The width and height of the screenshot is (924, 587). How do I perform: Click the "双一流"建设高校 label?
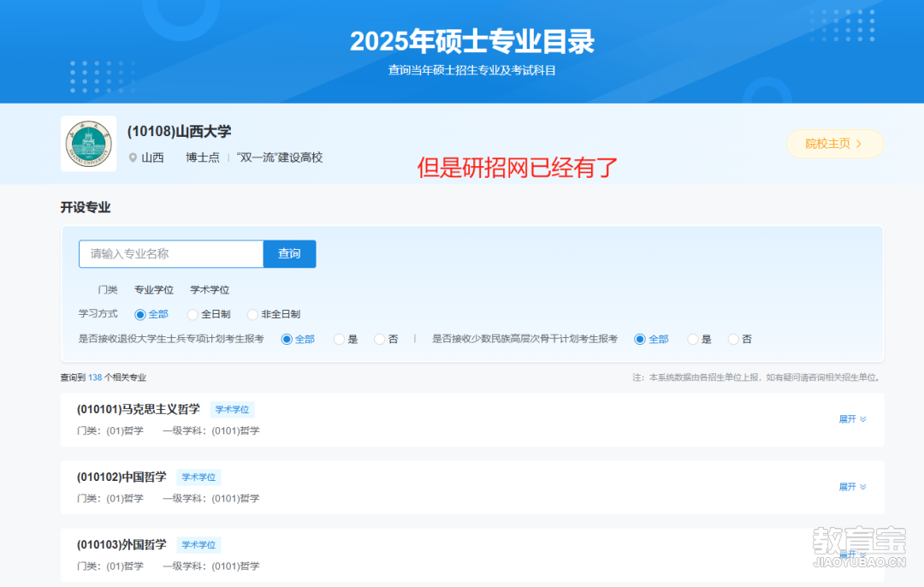(280, 158)
